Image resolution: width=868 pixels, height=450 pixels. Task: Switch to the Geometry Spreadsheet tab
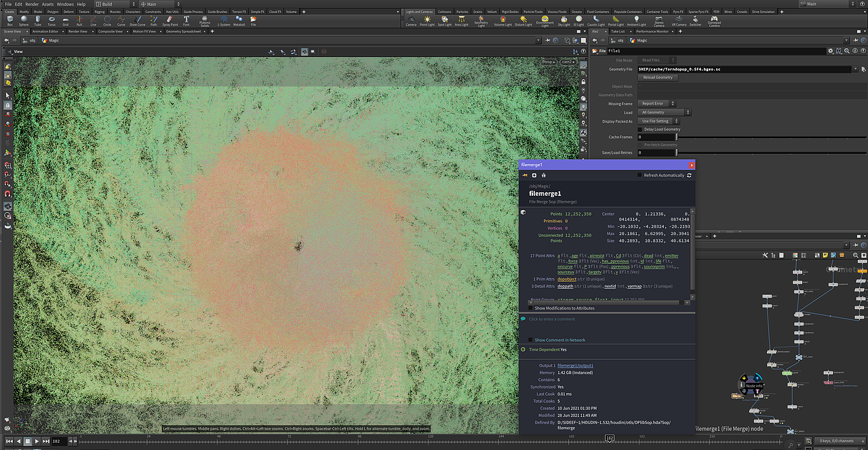click(183, 31)
